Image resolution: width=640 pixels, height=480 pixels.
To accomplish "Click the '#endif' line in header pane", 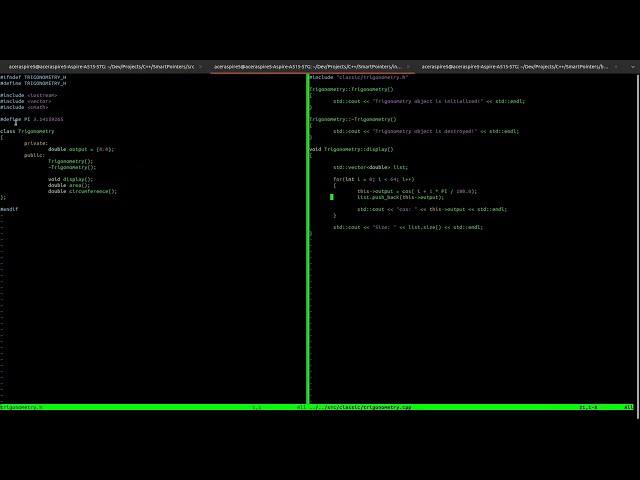I will click(x=9, y=209).
